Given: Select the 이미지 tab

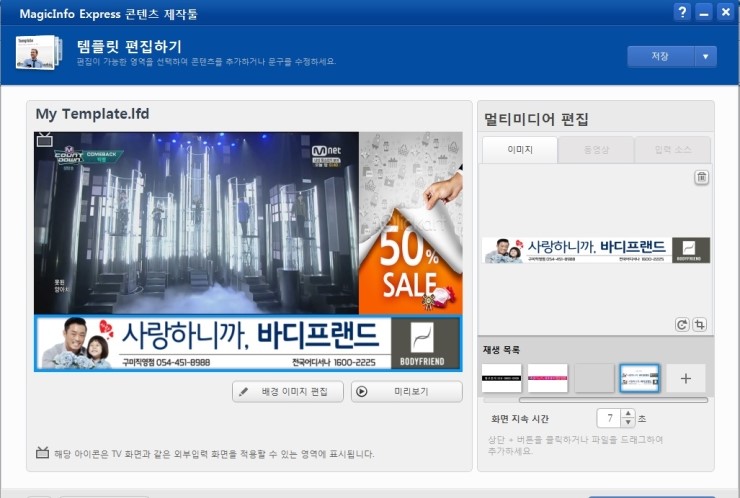Looking at the screenshot, I should (x=520, y=150).
